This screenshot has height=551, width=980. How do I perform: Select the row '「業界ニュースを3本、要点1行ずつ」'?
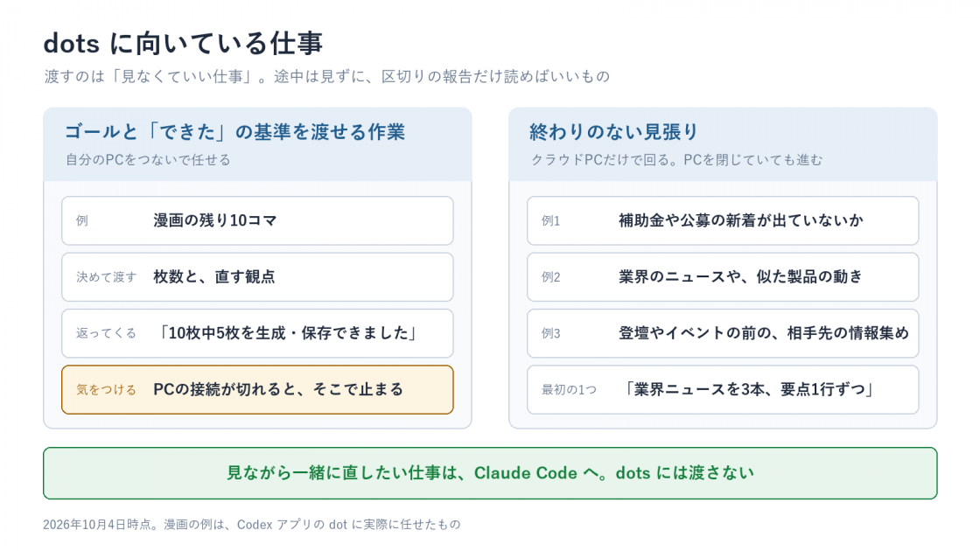coord(723,389)
